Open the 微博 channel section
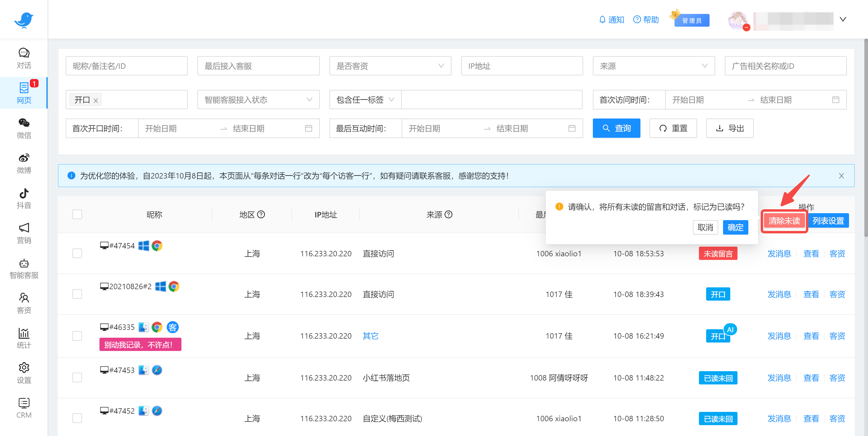Image resolution: width=868 pixels, height=436 pixels. (x=24, y=163)
